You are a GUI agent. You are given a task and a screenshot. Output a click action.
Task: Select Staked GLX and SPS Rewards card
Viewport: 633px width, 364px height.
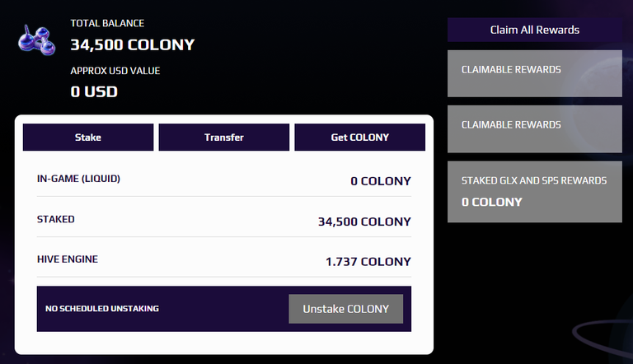pos(534,192)
